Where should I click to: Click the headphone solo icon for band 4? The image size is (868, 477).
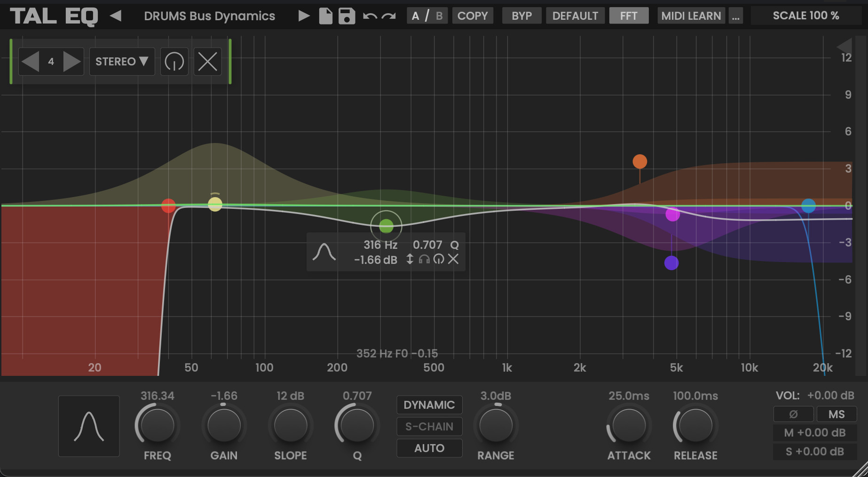[x=424, y=259]
